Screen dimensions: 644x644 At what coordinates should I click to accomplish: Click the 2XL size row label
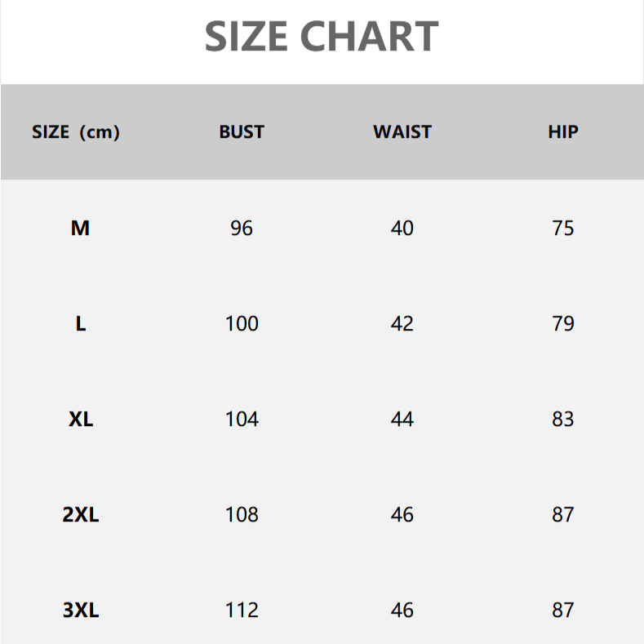pyautogui.click(x=80, y=515)
